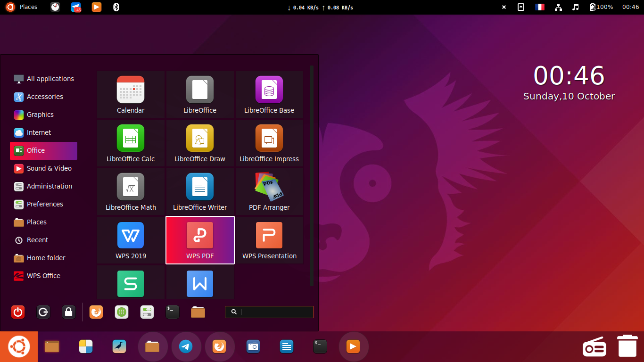Lock the screen with the padlock icon
644x362 pixels.
69,312
